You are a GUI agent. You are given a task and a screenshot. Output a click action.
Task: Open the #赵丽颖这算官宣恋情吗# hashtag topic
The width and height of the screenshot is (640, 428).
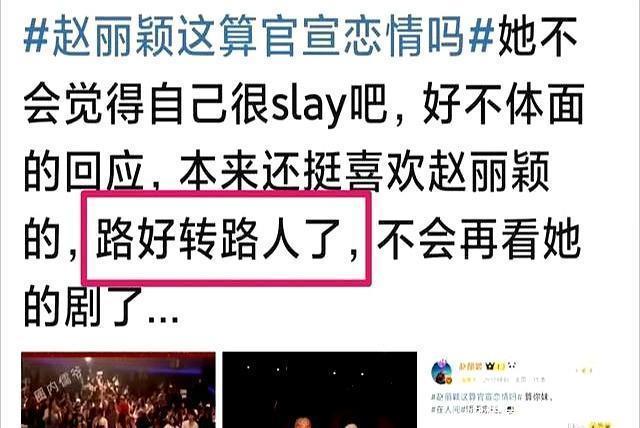(x=259, y=36)
